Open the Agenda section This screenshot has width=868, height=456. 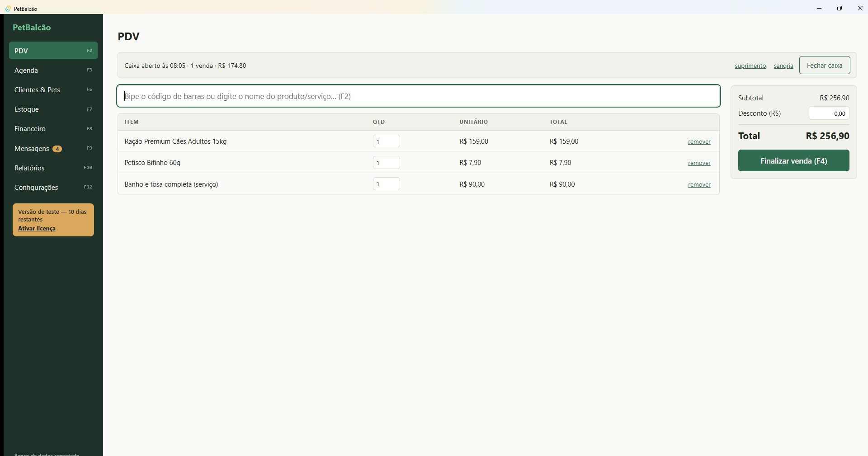[x=53, y=70]
